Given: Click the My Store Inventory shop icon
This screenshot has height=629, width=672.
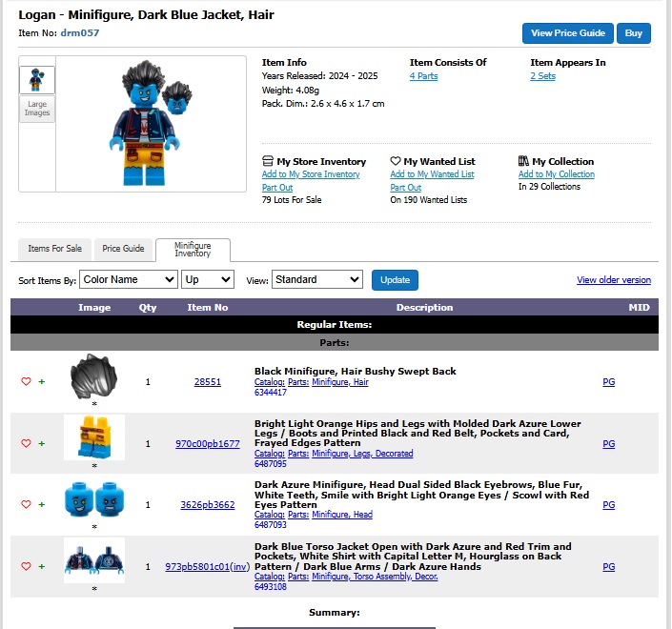Looking at the screenshot, I should pos(268,161).
